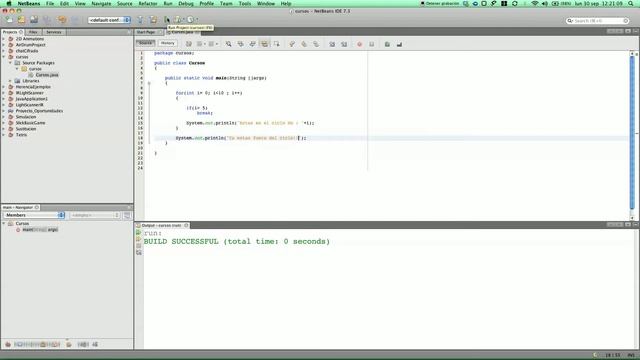The width and height of the screenshot is (640, 360).
Task: Re-run with the green arrow in Output
Action: coord(139,233)
